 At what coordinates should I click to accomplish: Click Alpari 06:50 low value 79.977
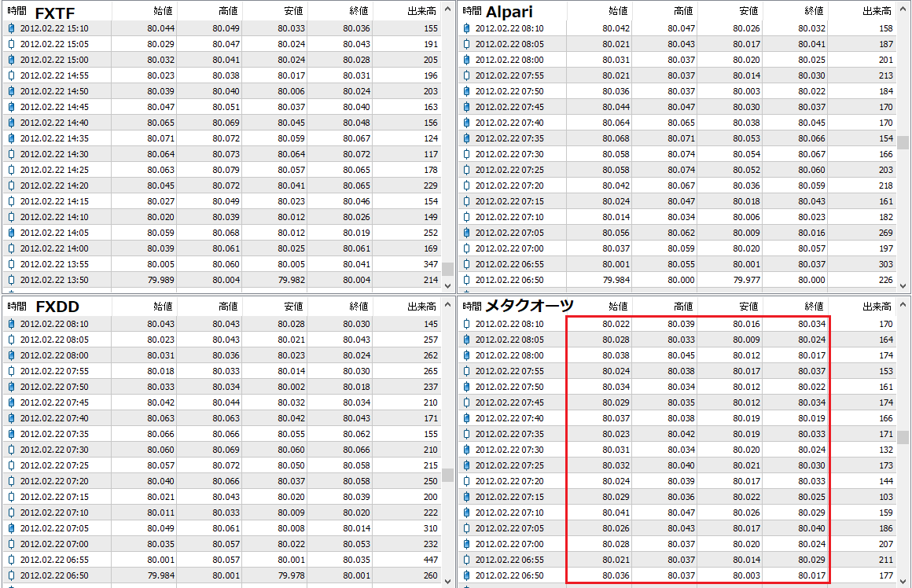tap(746, 280)
